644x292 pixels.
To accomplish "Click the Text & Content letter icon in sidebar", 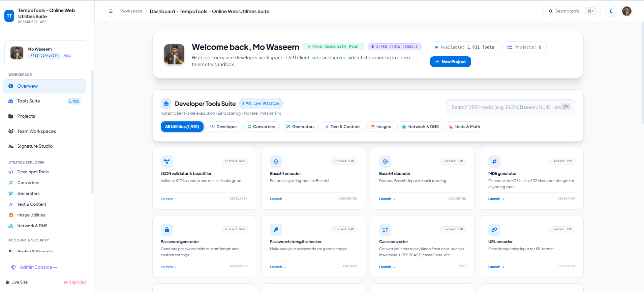I will pyautogui.click(x=11, y=204).
